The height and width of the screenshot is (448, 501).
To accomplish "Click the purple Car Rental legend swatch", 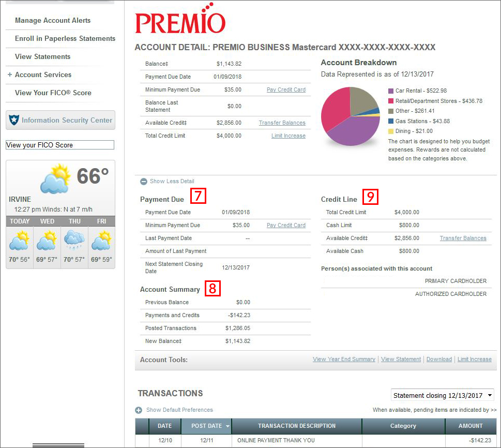I will (391, 91).
